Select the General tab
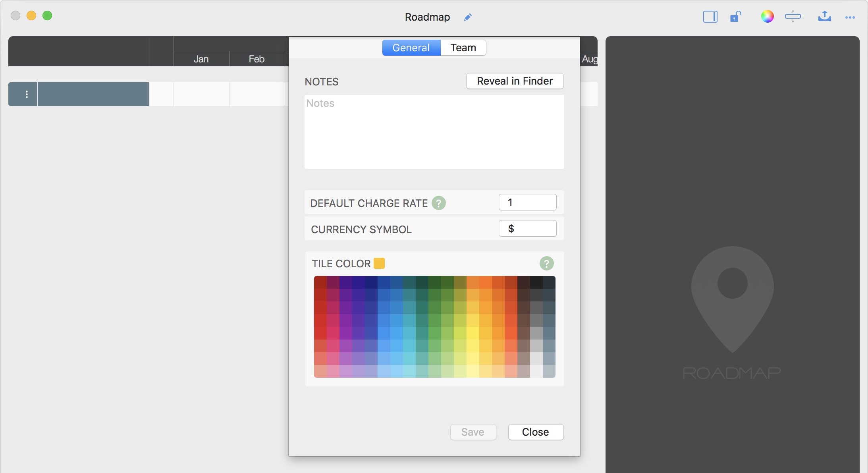Viewport: 868px width, 473px height. click(411, 48)
